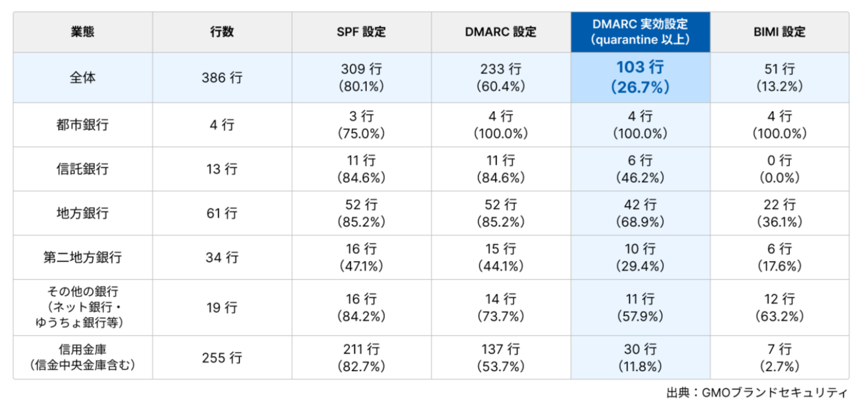Select the 信託銀行 row label
868x405 pixels.
(83, 169)
